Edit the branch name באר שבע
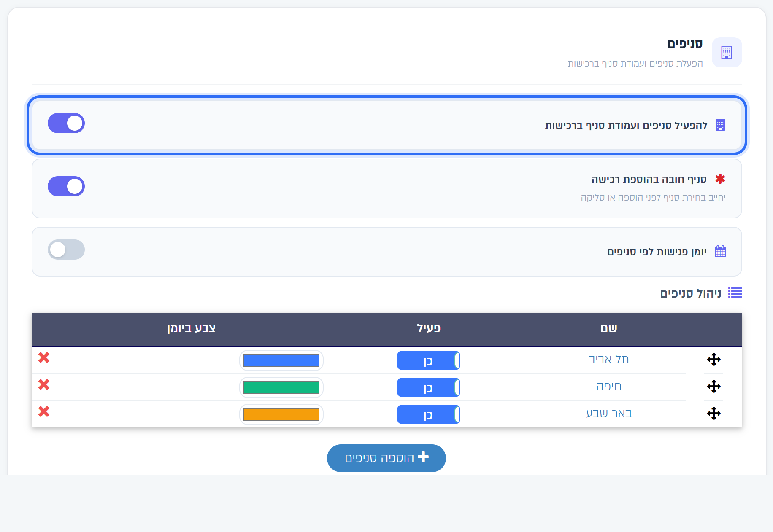Image resolution: width=773 pixels, height=532 pixels. 609,414
